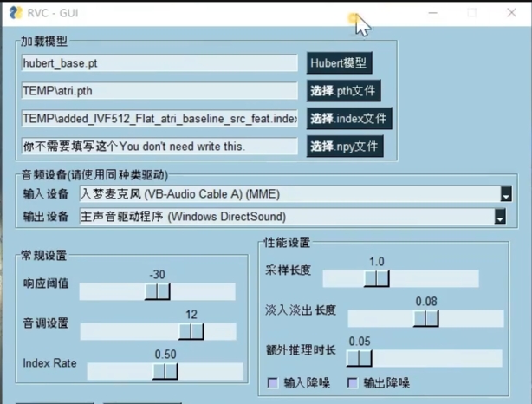Click the npy path field with placeholder text
The width and height of the screenshot is (532, 404).
pos(159,147)
